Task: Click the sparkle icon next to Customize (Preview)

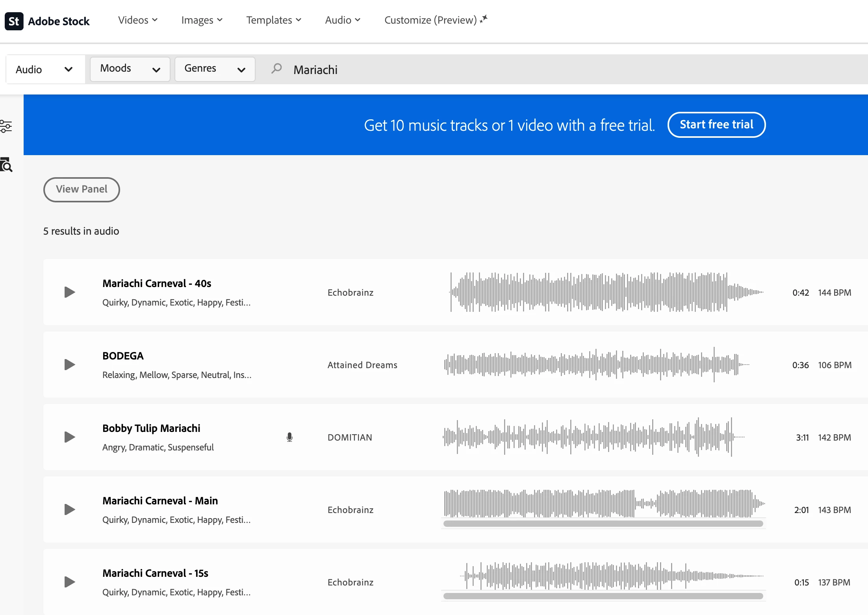Action: click(484, 19)
